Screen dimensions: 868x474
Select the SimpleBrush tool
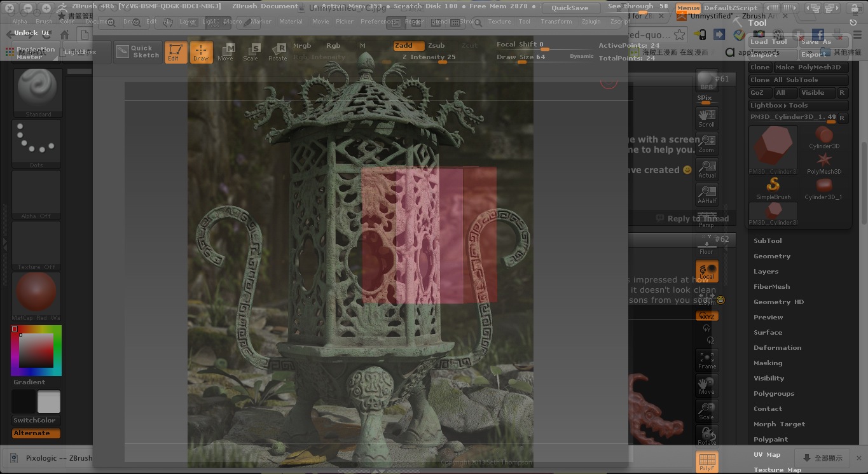coord(773,189)
